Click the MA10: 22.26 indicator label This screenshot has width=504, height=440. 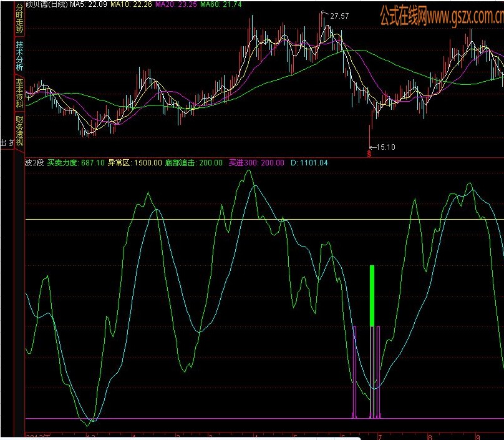tap(131, 4)
